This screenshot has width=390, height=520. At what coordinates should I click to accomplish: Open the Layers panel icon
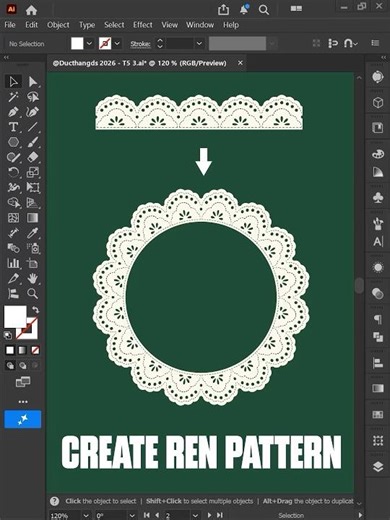click(378, 467)
